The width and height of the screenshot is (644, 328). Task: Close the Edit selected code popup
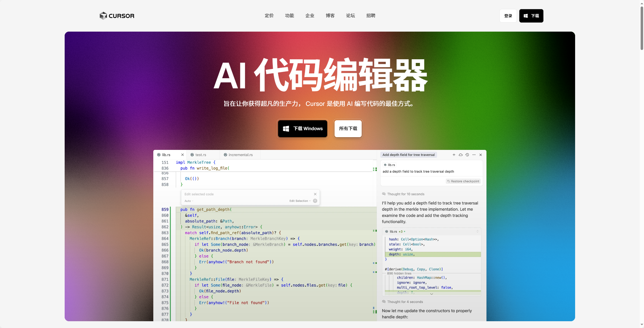coord(315,194)
